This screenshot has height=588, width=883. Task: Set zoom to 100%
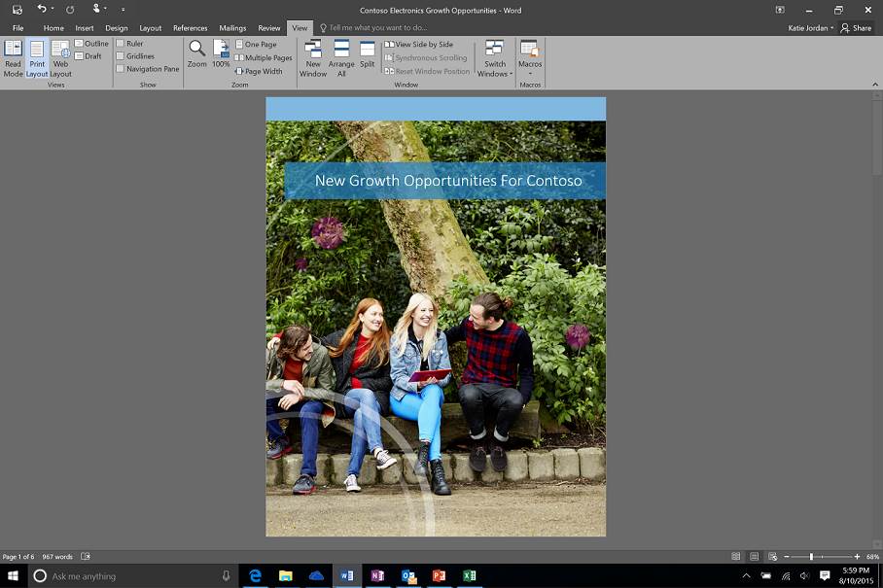tap(222, 54)
